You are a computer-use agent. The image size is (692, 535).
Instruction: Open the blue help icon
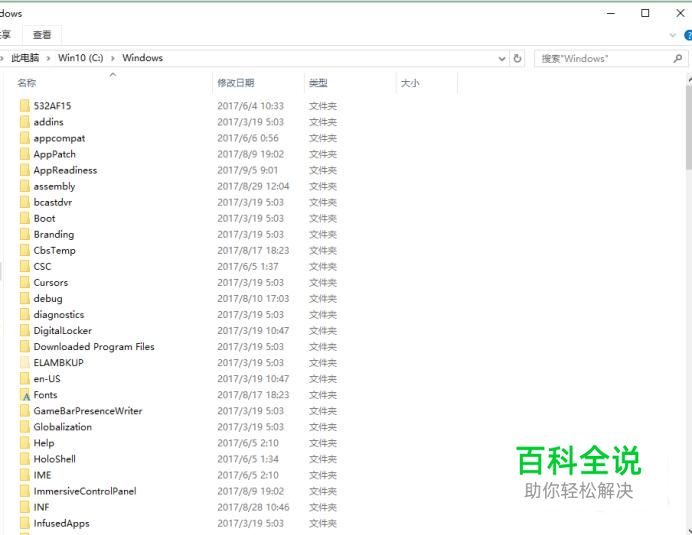pos(688,35)
